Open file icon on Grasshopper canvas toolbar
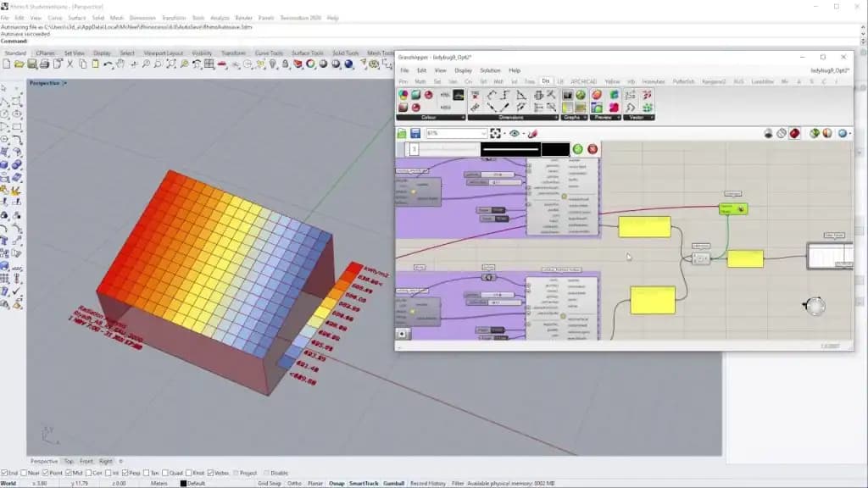The width and height of the screenshot is (868, 488). coord(402,133)
